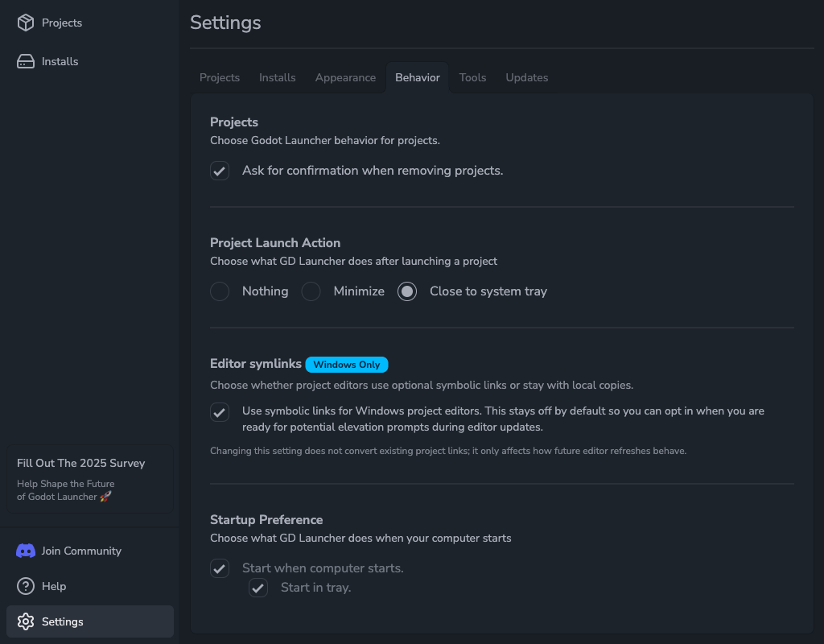Screen dimensions: 824x644
Task: Select Nothing as project launch action
Action: [219, 291]
